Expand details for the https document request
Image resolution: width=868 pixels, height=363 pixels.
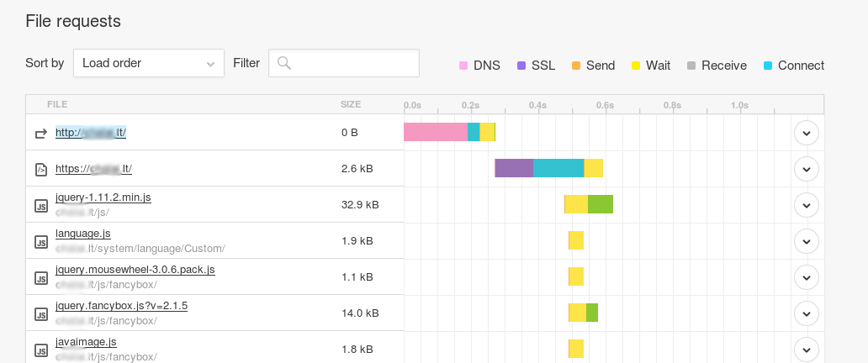point(806,169)
